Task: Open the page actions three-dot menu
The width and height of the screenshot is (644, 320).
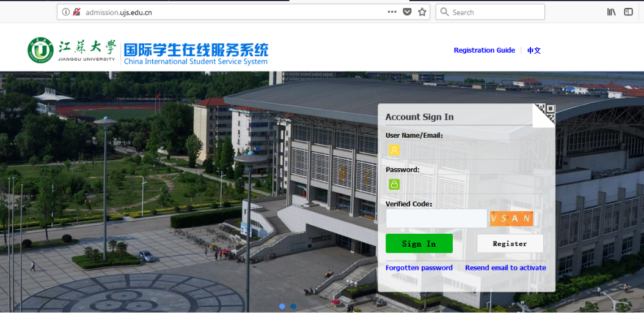Action: (x=392, y=12)
